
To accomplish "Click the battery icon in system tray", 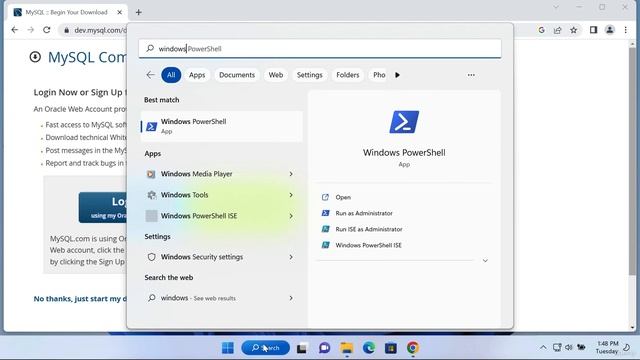I will [x=581, y=347].
